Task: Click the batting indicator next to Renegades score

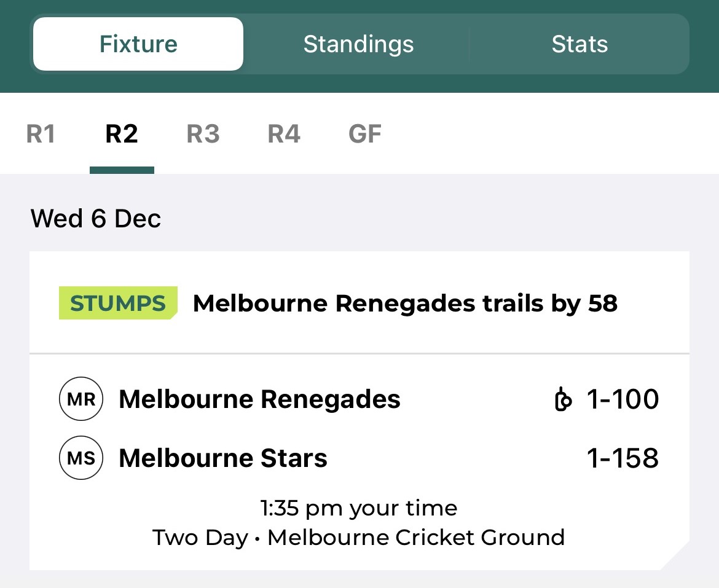Action: pyautogui.click(x=563, y=399)
